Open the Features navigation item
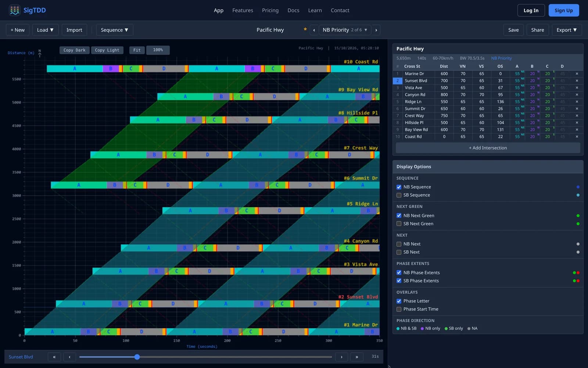This screenshot has height=368, width=588. pos(243,10)
